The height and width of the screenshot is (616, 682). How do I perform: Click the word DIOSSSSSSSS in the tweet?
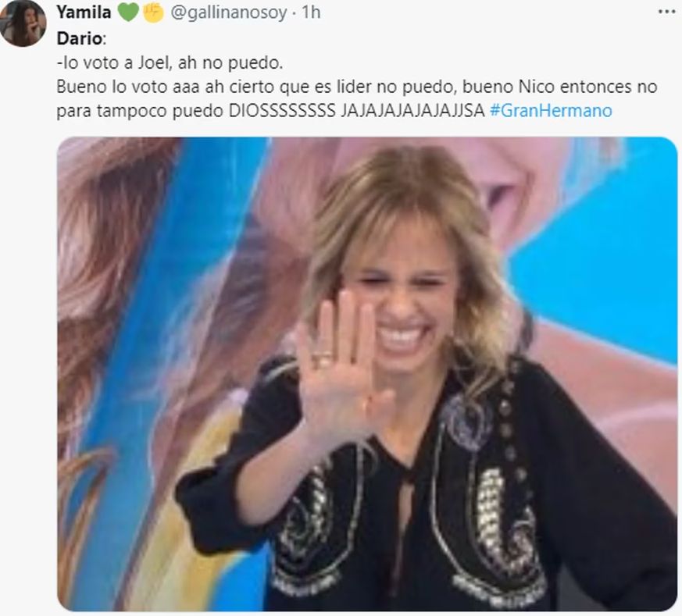[x=282, y=110]
